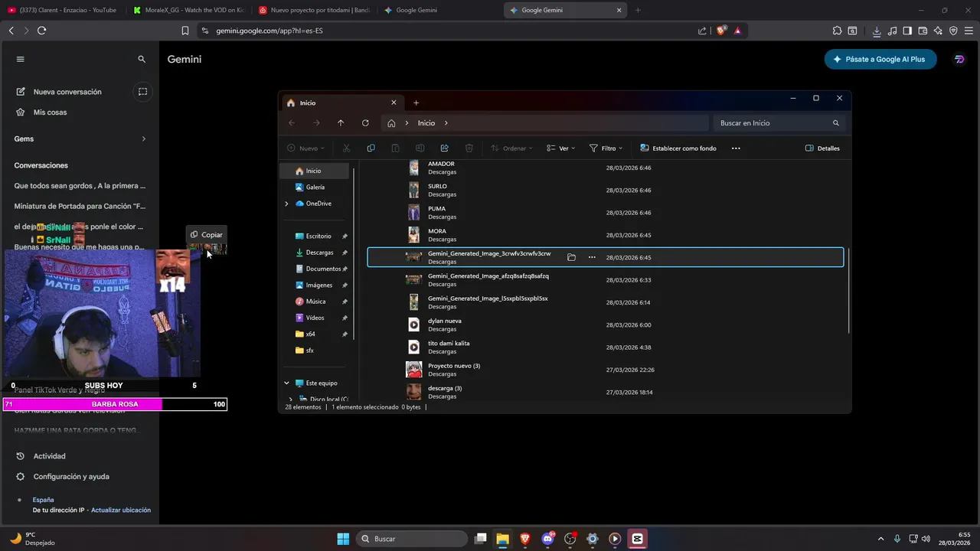Screen dimensions: 980x551
Task: Open CapCut from the taskbar
Action: coord(637,539)
